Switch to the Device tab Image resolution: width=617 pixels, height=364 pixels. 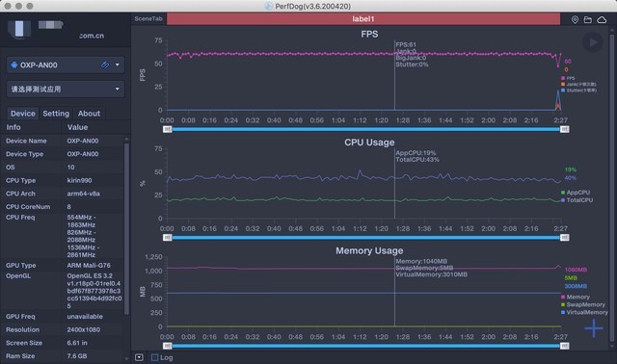(23, 114)
